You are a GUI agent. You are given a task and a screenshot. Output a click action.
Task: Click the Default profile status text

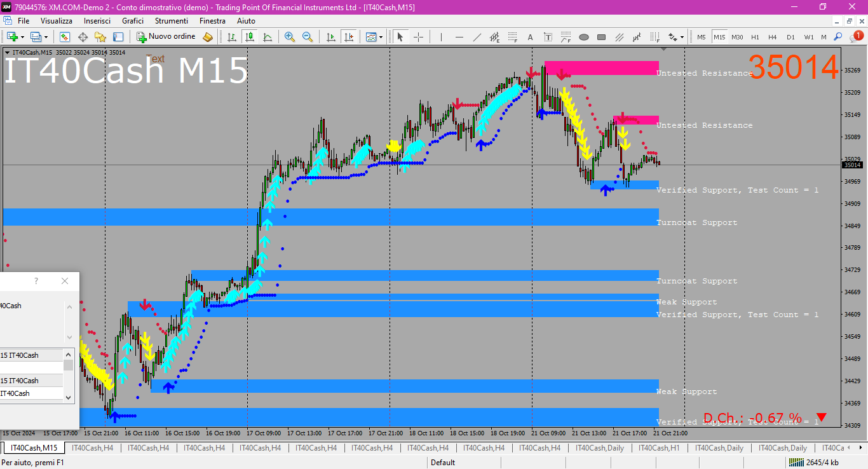443,463
